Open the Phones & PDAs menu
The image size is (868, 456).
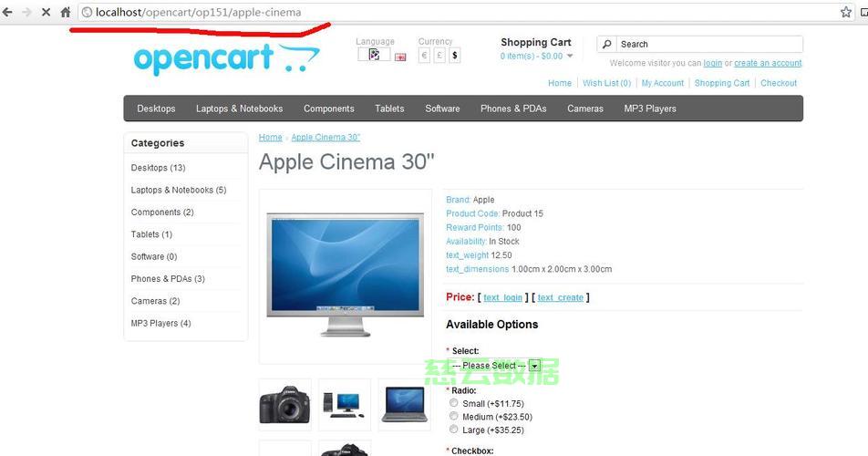[513, 109]
